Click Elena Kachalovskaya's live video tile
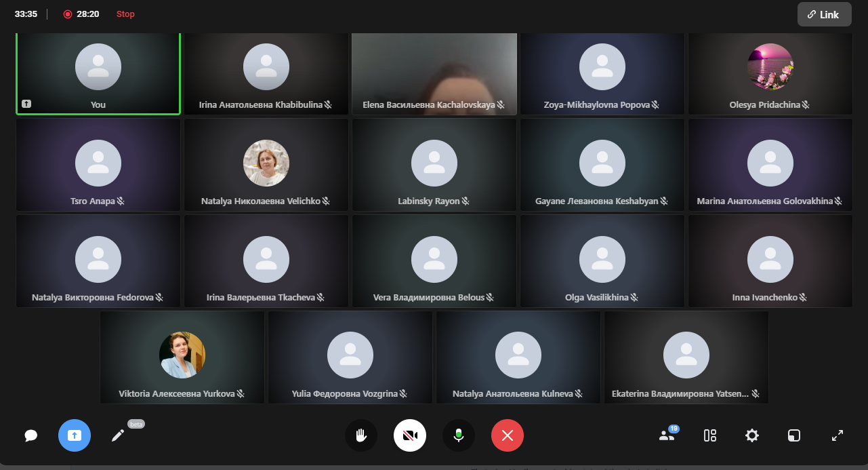Viewport: 868px width, 470px height. pyautogui.click(x=434, y=73)
